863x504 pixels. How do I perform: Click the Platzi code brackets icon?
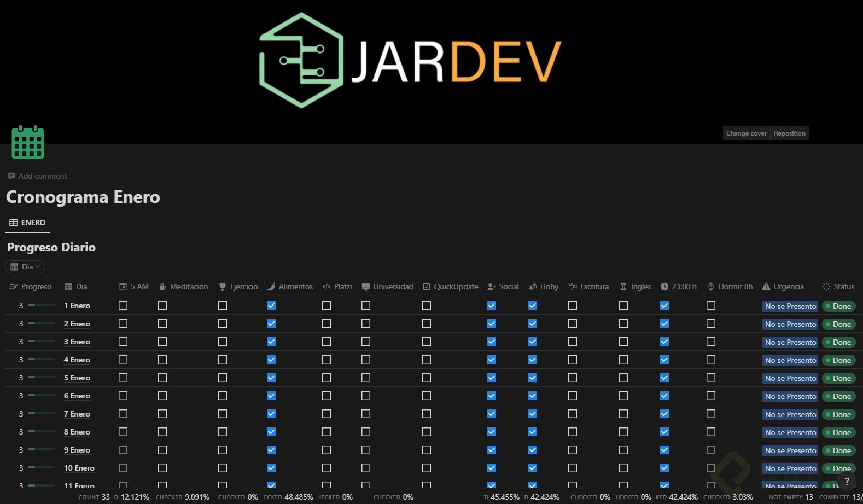(326, 286)
